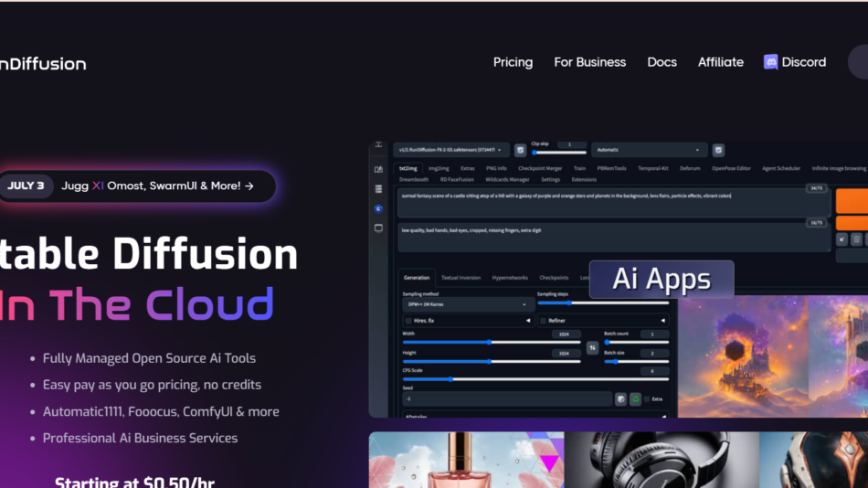Randomize seed with the dice icon
Image resolution: width=868 pixels, height=488 pixels.
[x=620, y=398]
